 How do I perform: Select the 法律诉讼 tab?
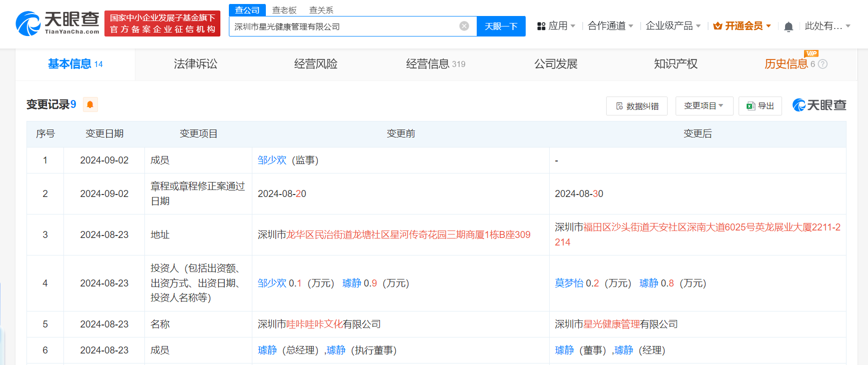(195, 64)
